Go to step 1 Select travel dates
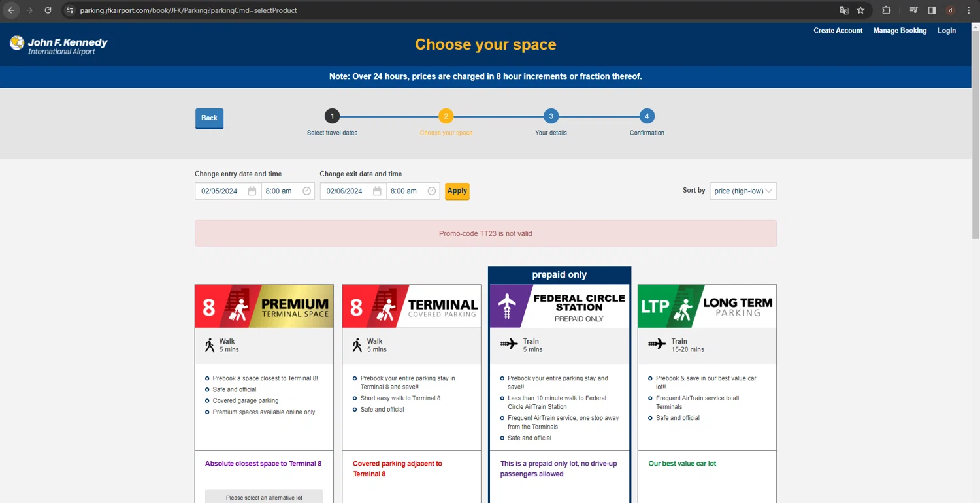Image resolution: width=980 pixels, height=503 pixels. [x=332, y=116]
